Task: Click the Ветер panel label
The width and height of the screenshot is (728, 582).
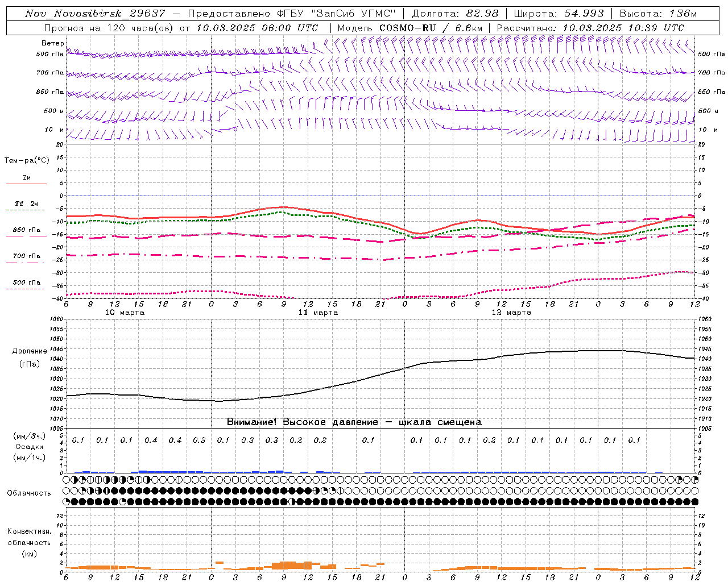Action: coord(52,43)
